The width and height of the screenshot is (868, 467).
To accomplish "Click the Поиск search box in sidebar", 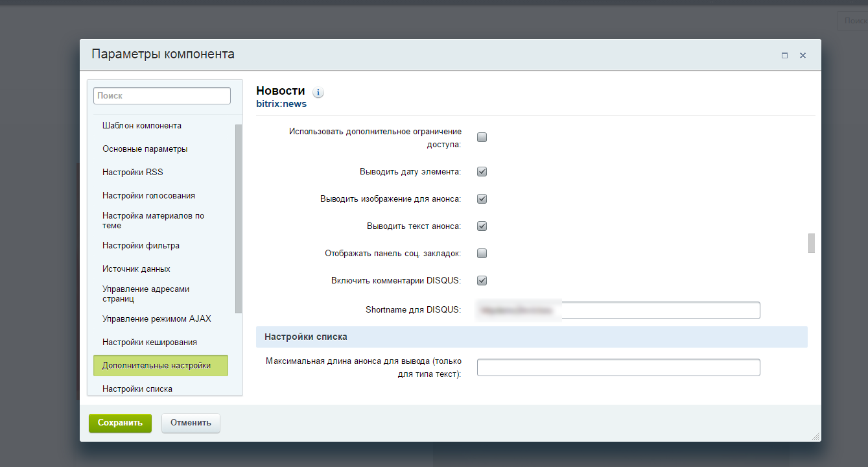I will tap(162, 95).
